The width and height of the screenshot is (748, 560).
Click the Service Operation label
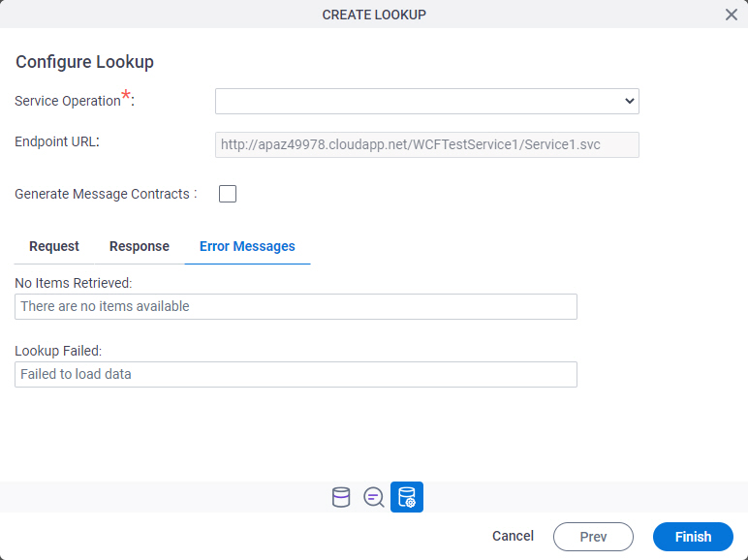point(75,100)
